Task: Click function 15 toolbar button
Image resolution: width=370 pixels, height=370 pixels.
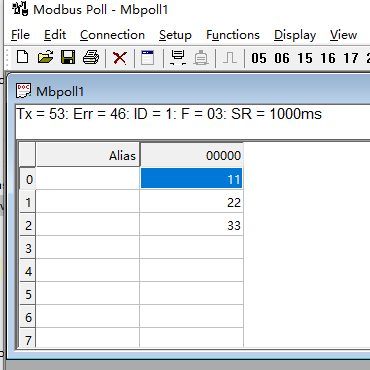Action: pyautogui.click(x=305, y=58)
